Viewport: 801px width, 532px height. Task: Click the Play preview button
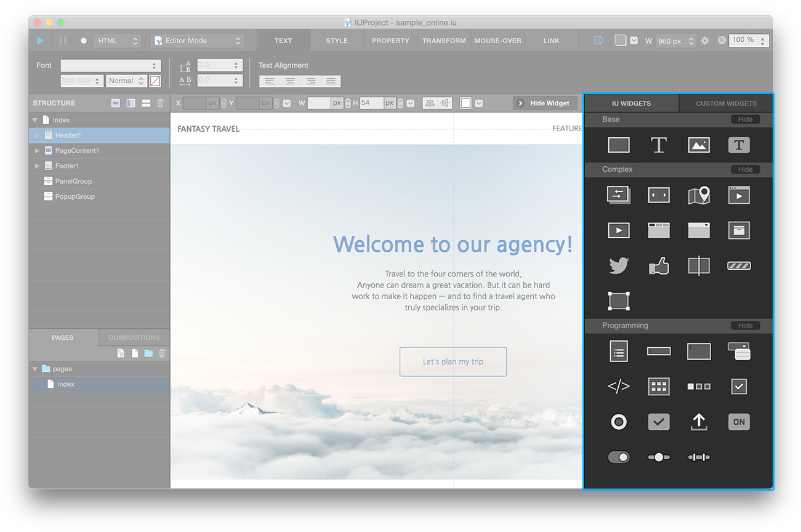coord(41,41)
